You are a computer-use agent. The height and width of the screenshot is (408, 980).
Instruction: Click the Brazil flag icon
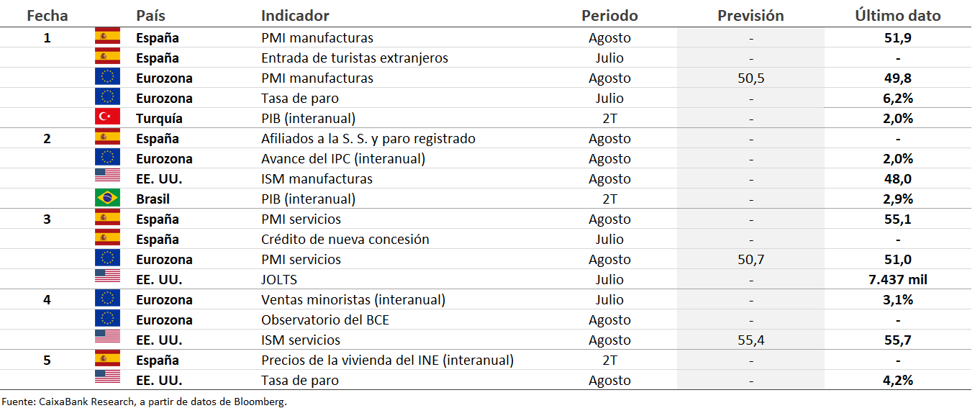pyautogui.click(x=107, y=199)
